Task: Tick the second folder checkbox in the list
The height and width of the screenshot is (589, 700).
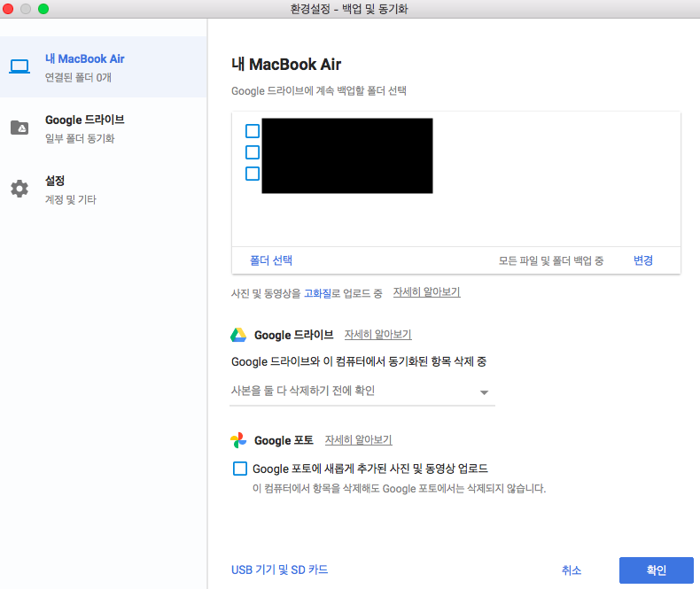Action: 253,152
